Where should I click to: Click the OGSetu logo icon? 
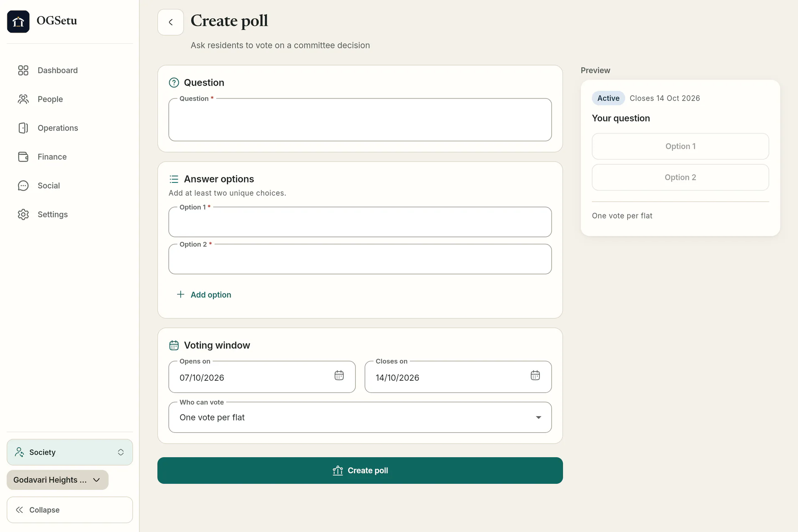pos(18,22)
